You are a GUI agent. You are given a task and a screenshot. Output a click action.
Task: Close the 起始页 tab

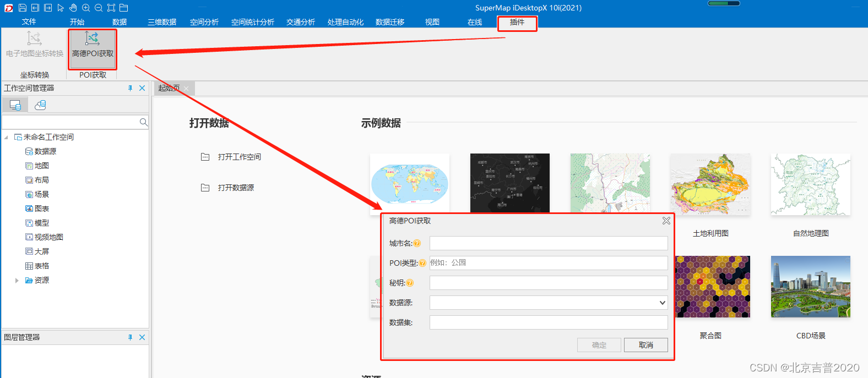click(x=186, y=89)
